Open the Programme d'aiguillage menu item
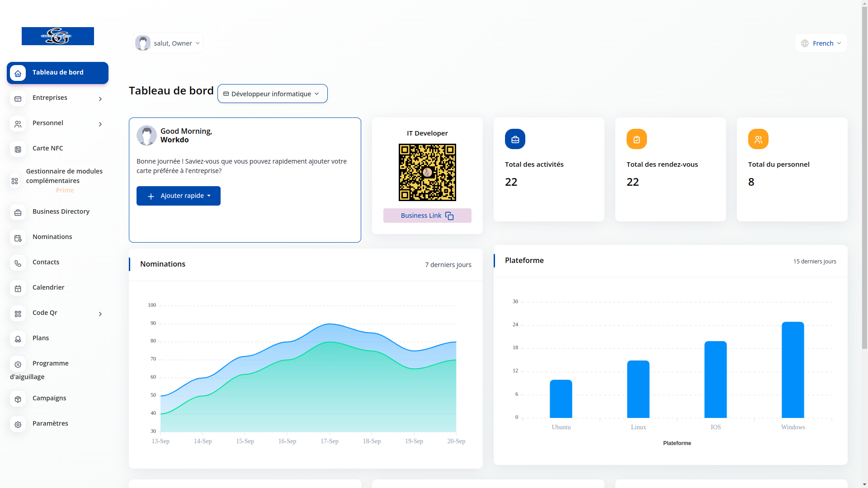The image size is (868, 488). coord(50,364)
